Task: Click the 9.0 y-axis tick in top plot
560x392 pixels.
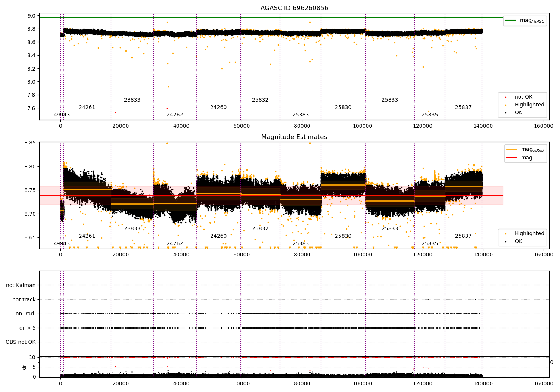Action: pos(31,16)
